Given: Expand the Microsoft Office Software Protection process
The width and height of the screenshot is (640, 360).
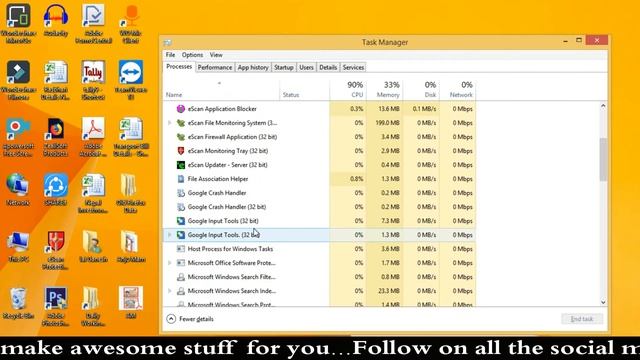Looking at the screenshot, I should click(170, 263).
